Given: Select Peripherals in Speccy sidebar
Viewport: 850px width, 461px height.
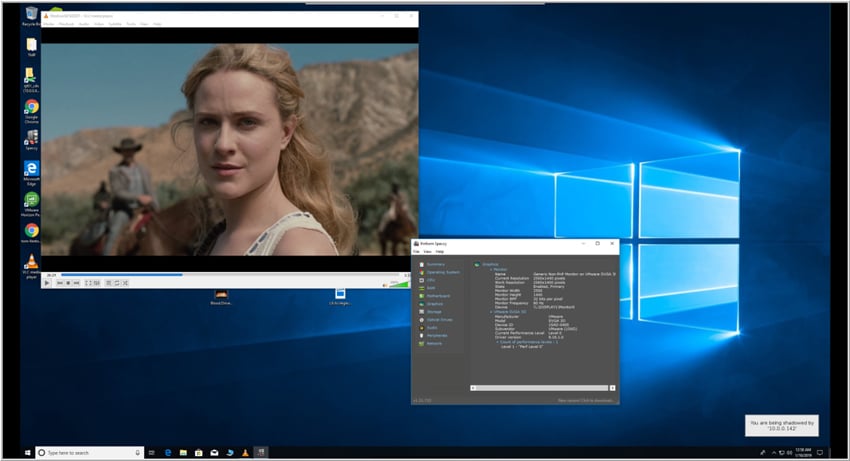Looking at the screenshot, I should tap(437, 336).
